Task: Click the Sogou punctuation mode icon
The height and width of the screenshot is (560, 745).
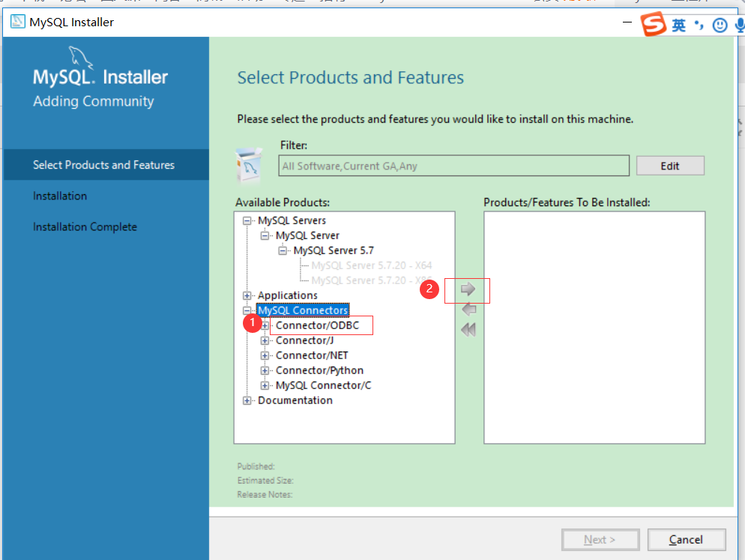Action: [699, 25]
